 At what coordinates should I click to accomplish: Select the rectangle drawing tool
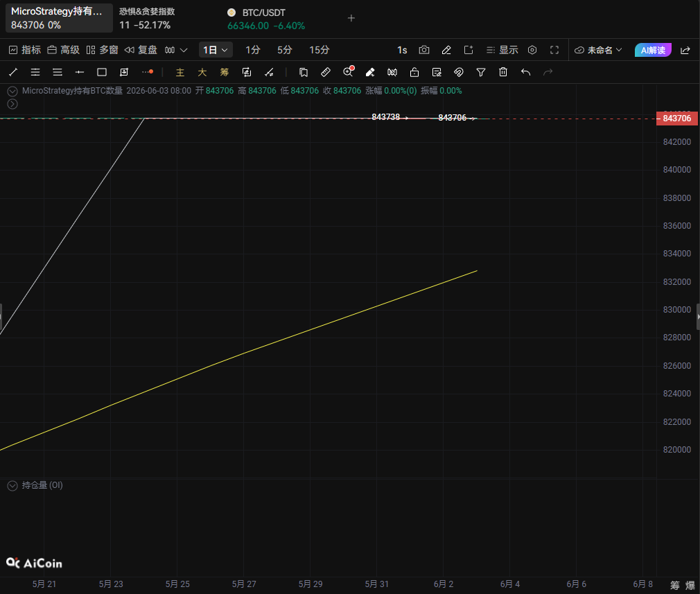(x=102, y=72)
